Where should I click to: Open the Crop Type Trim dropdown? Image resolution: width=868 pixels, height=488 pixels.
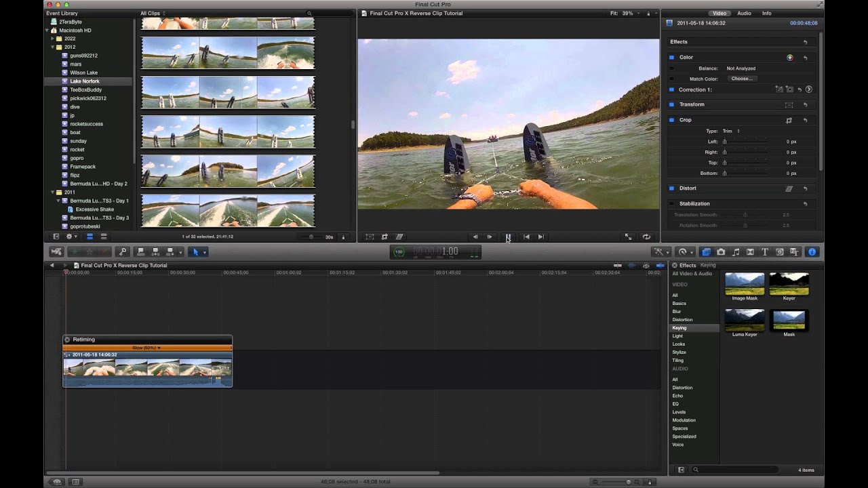tap(731, 131)
